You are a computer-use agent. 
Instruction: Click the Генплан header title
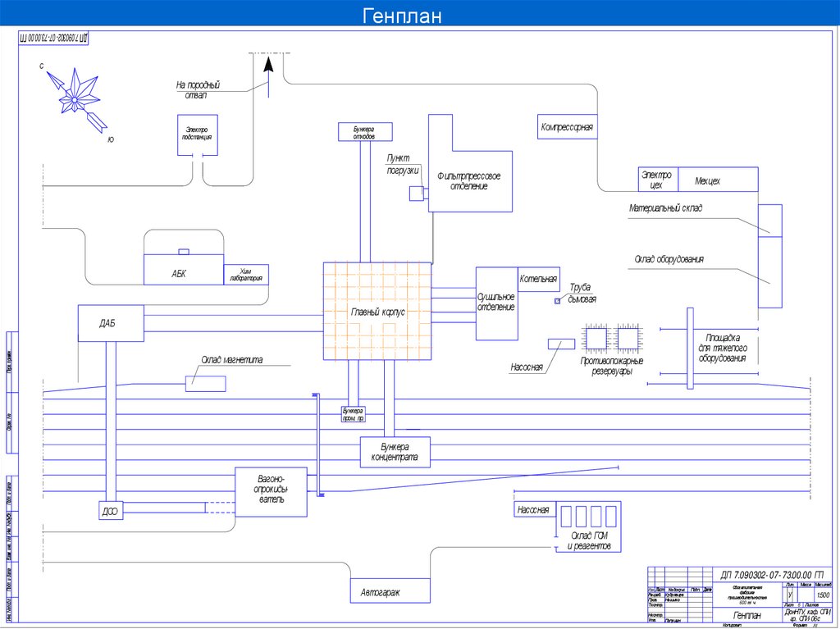click(402, 15)
